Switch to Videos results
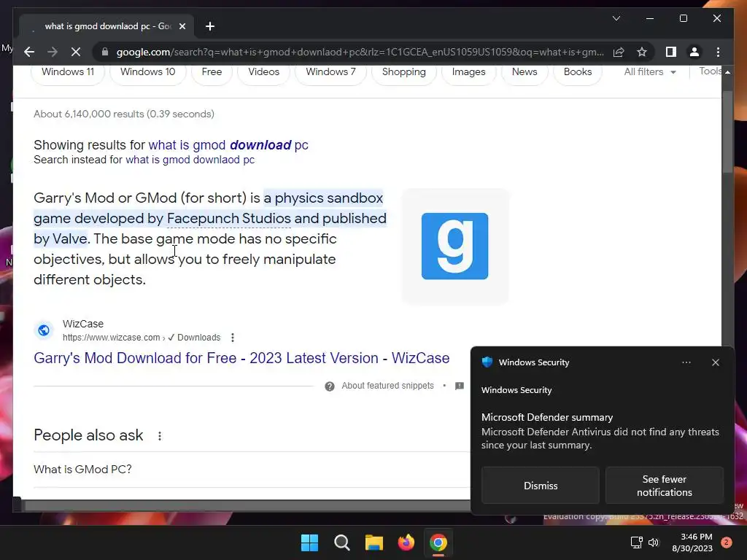 tap(263, 72)
